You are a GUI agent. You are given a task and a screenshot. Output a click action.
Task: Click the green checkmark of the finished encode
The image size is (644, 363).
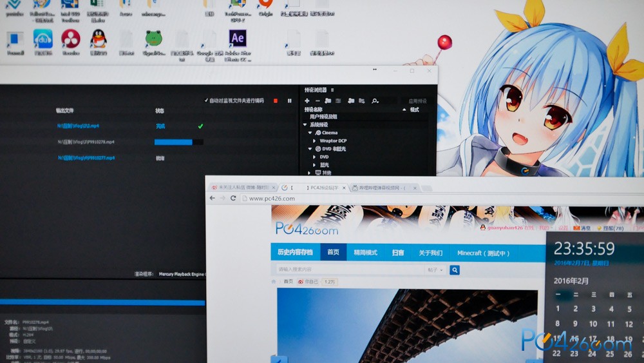point(200,126)
